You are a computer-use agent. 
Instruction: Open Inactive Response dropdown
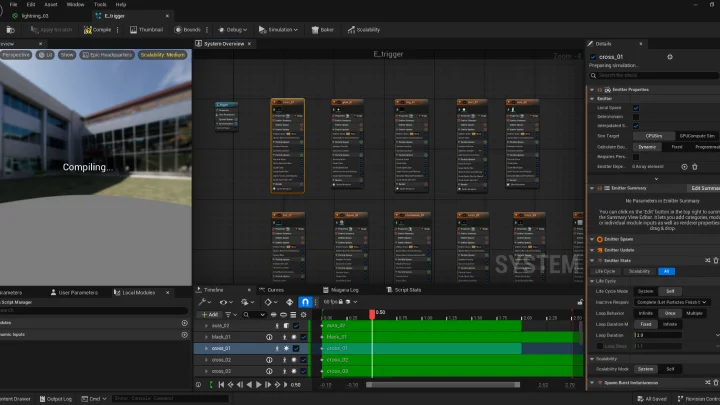click(x=671, y=302)
